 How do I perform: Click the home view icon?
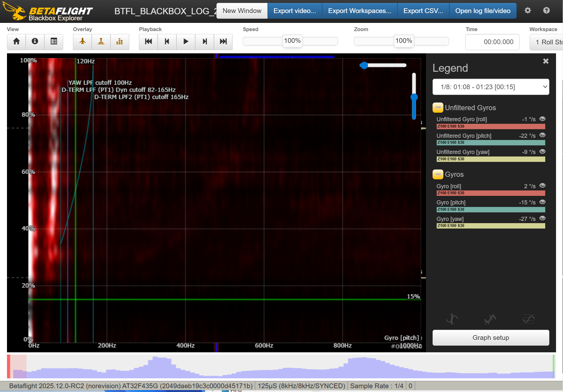coord(17,42)
